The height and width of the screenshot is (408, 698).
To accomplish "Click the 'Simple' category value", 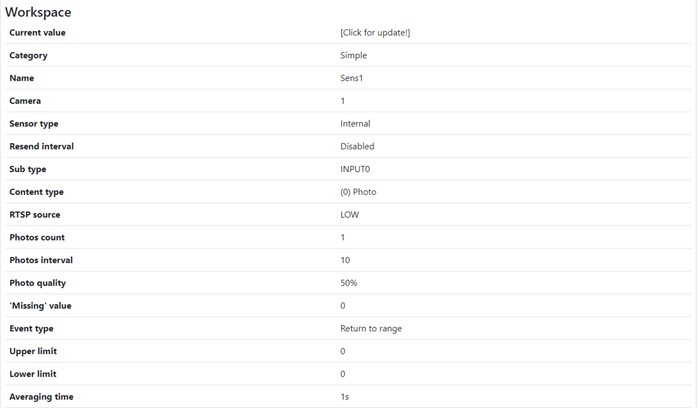I will pos(353,56).
